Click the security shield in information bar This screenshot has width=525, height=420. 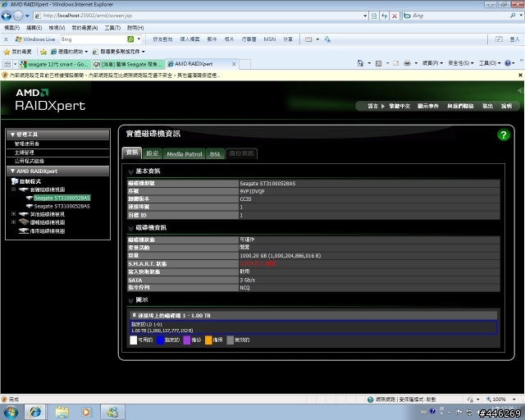point(5,75)
